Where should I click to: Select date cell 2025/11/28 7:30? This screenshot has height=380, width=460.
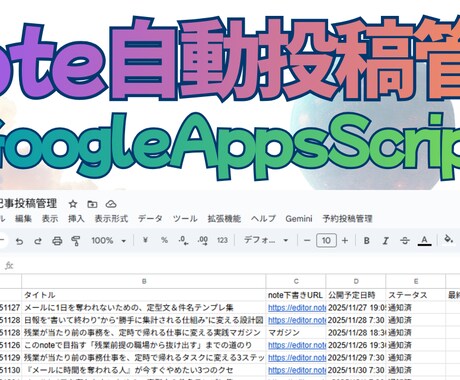(356, 320)
